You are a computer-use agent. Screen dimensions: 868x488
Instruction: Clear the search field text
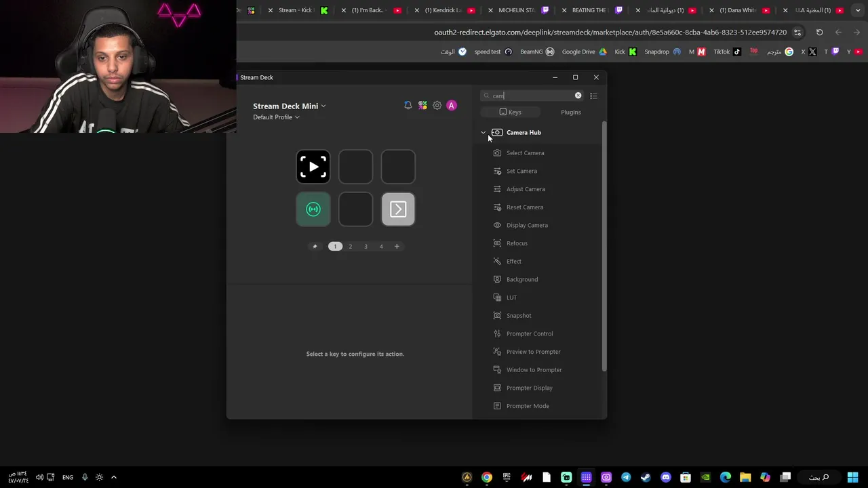point(578,96)
